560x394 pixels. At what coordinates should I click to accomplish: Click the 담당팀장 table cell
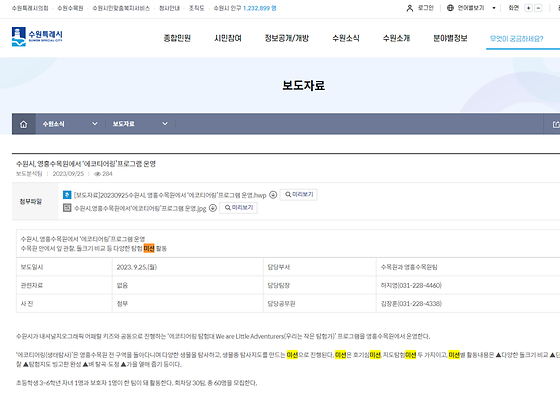click(320, 285)
